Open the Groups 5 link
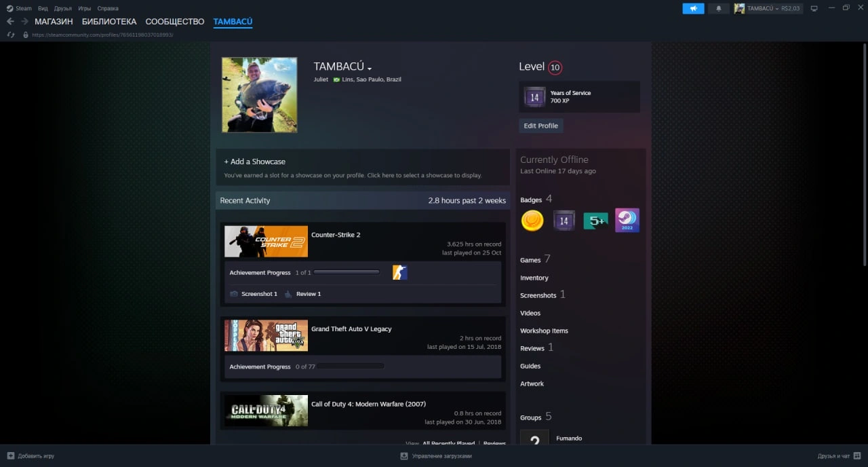 click(536, 417)
